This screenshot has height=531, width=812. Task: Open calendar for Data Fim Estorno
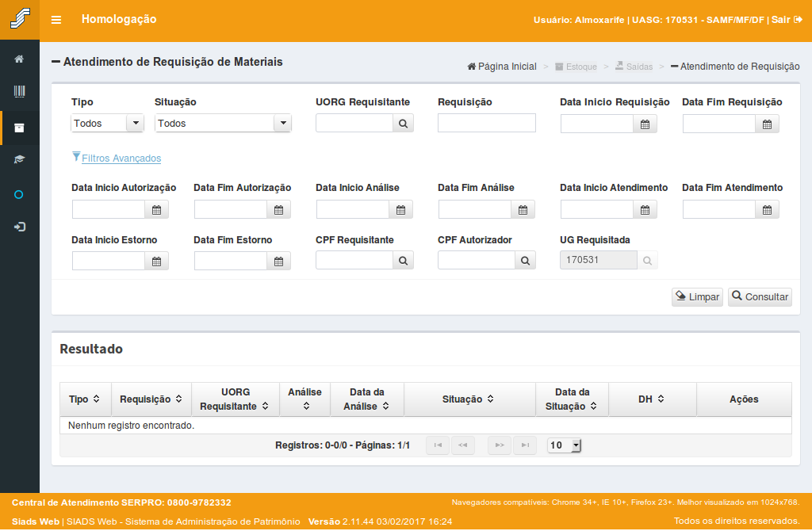coord(278,262)
